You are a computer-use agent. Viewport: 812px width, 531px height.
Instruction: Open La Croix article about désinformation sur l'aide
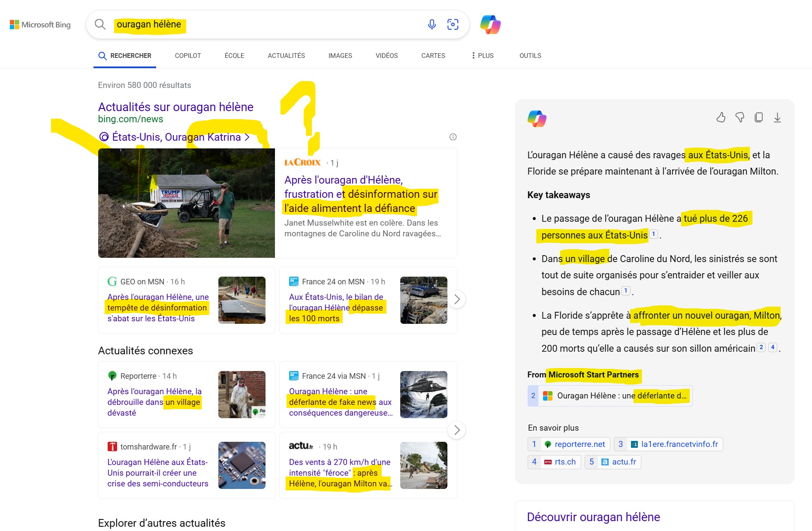coord(361,194)
